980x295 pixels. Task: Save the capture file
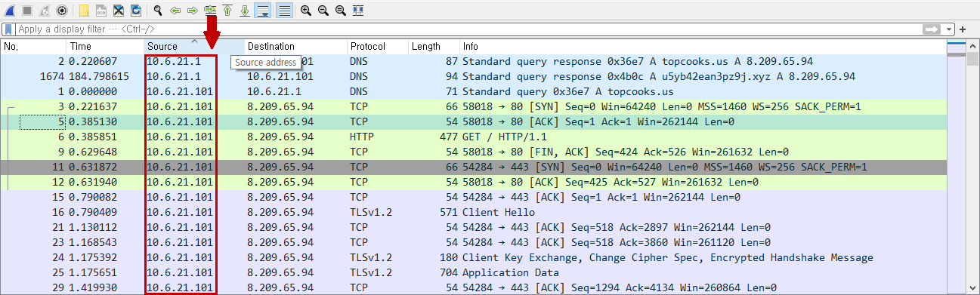click(x=101, y=11)
